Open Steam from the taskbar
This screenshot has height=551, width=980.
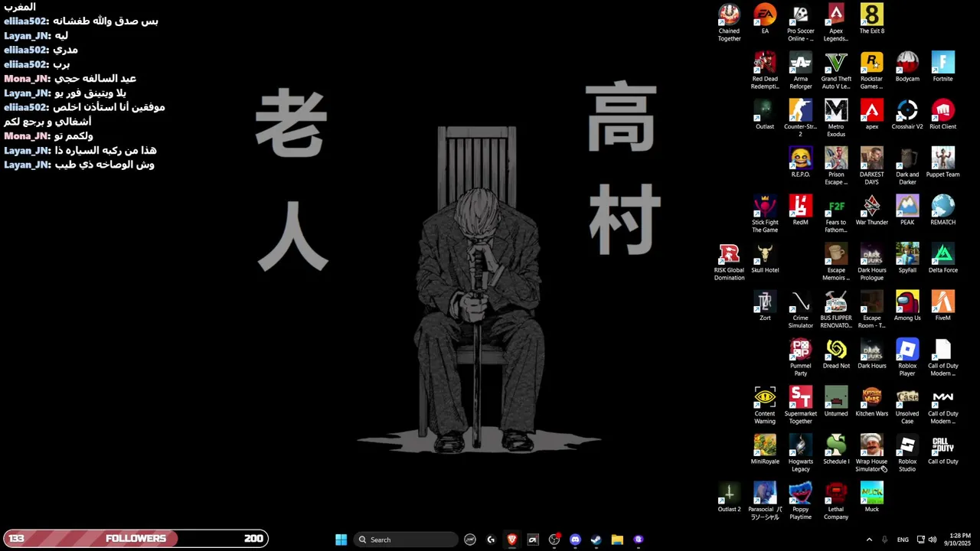[x=596, y=540]
